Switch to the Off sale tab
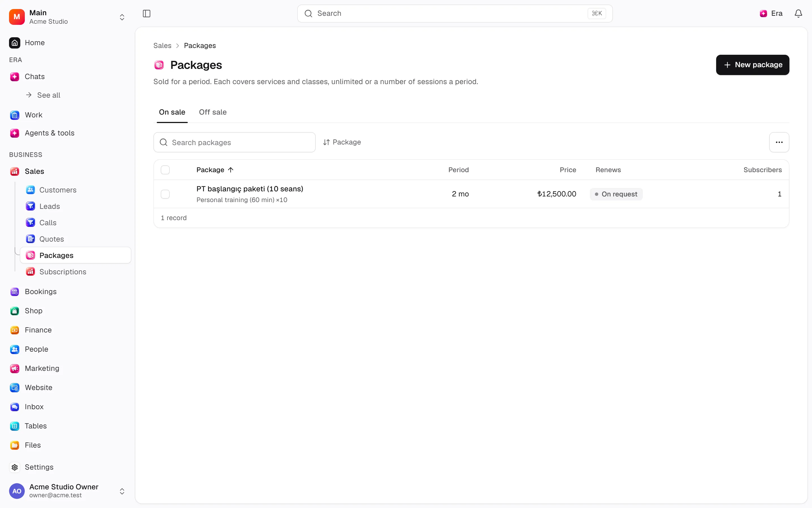812x508 pixels. (213, 112)
